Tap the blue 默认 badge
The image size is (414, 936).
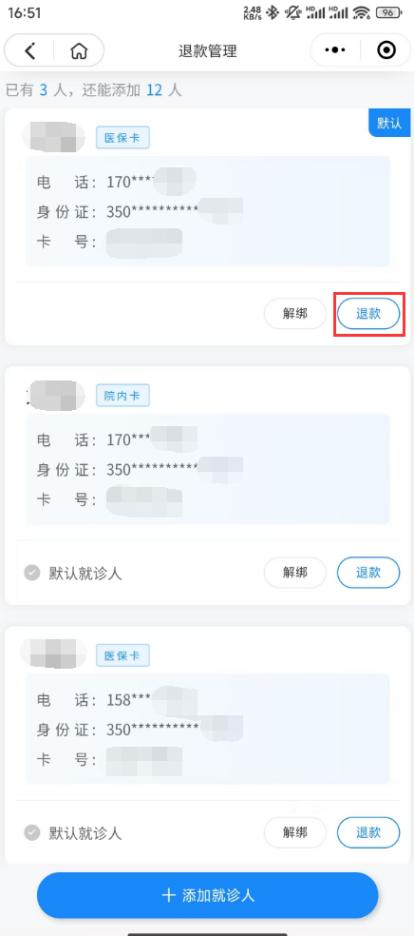pos(390,123)
